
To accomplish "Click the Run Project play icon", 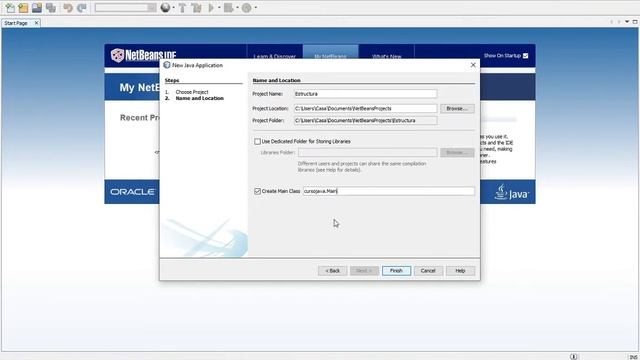I will coord(211,8).
